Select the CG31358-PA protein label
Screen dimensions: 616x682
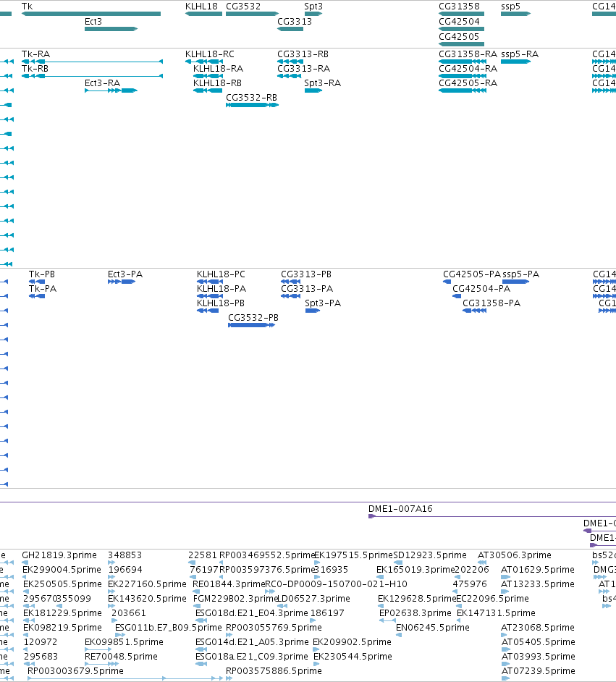(491, 303)
